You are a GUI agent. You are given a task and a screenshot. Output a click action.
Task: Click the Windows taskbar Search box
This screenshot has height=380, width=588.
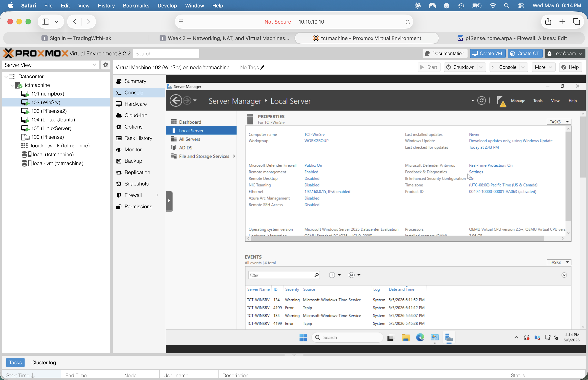(347, 337)
